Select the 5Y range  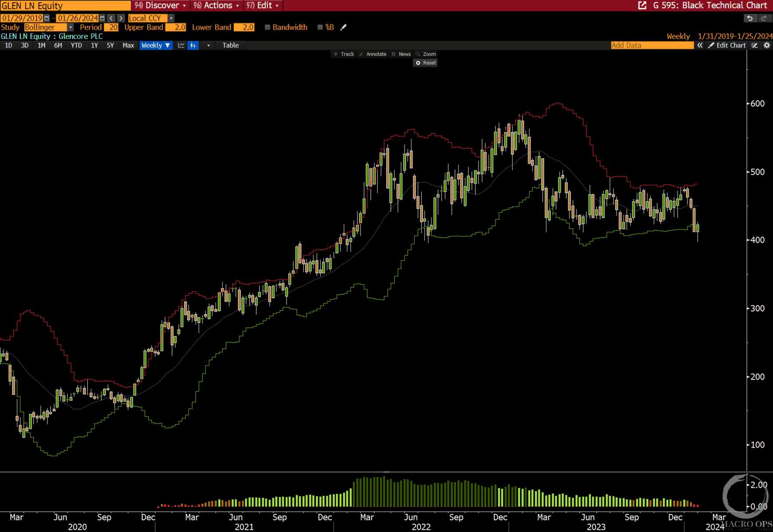pos(110,45)
